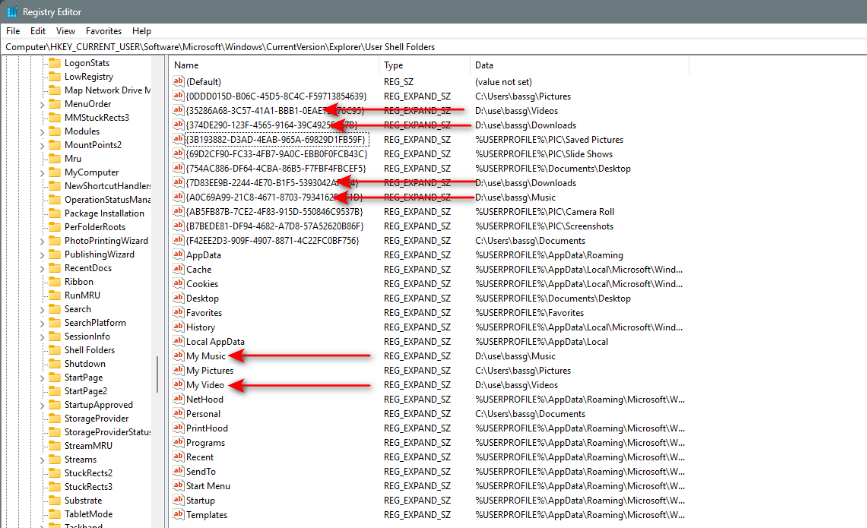Select the StreamMRU folder icon
This screenshot has height=528, width=867.
[x=55, y=446]
